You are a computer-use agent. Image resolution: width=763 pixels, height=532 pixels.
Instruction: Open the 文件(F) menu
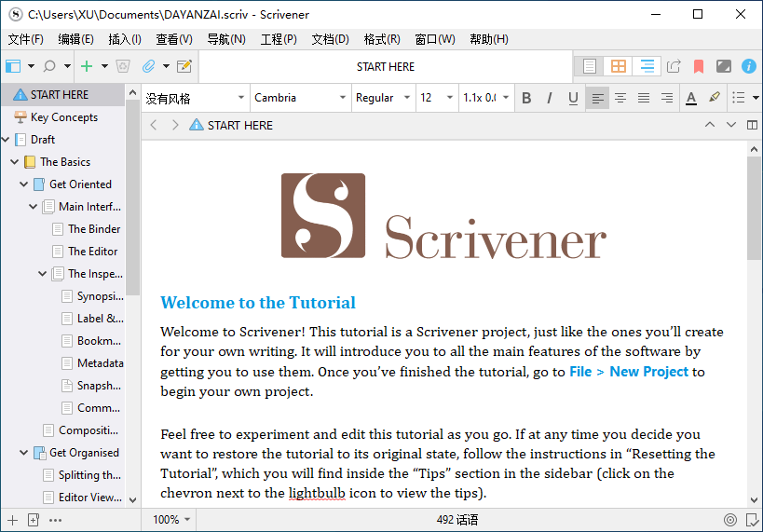coord(26,39)
